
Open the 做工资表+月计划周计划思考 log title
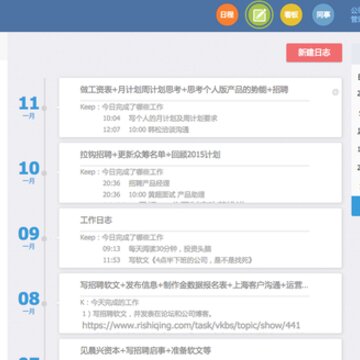tap(184, 90)
